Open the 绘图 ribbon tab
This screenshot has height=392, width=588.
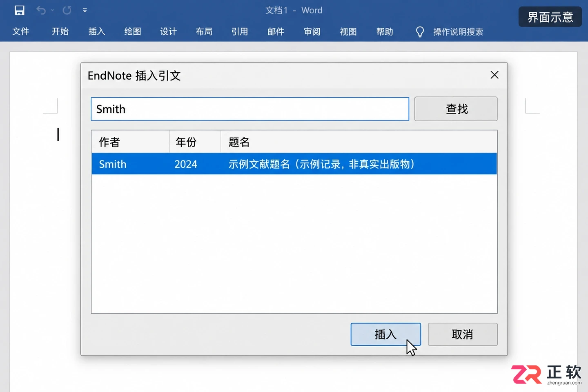coord(133,32)
